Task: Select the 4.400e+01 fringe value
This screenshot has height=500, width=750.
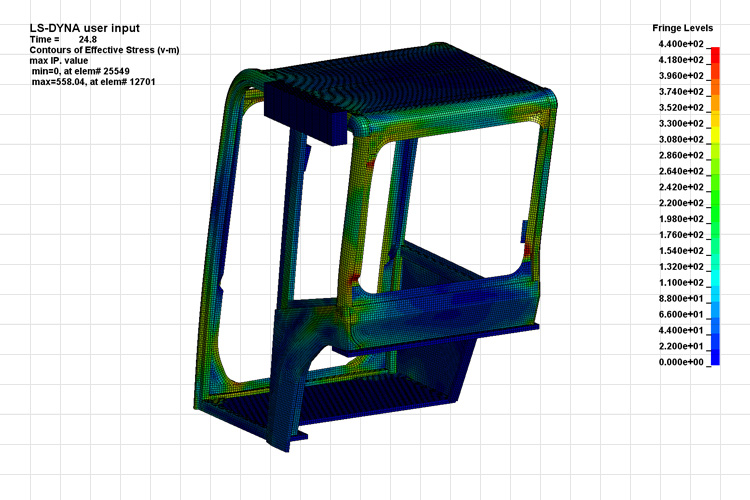Action: tap(681, 330)
